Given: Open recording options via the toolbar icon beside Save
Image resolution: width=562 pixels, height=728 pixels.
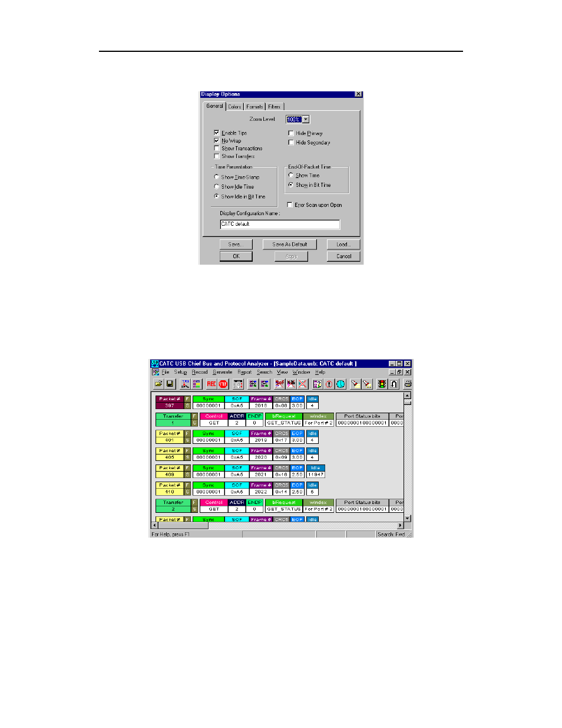Looking at the screenshot, I should click(x=185, y=384).
